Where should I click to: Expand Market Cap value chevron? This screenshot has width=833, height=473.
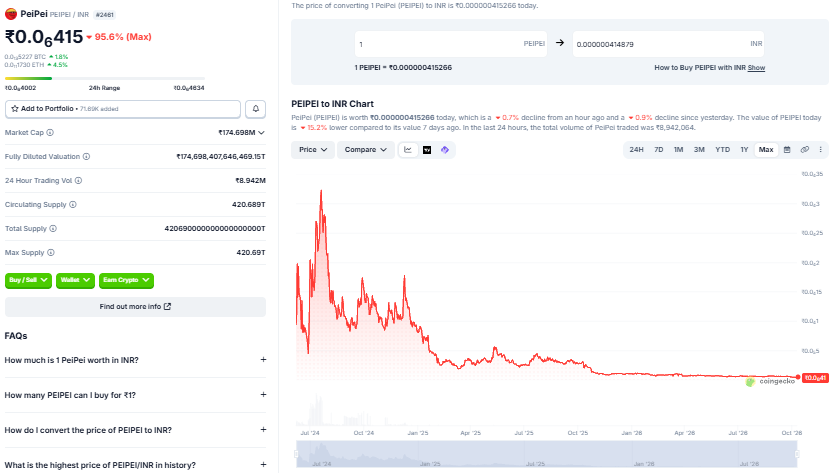click(x=261, y=132)
